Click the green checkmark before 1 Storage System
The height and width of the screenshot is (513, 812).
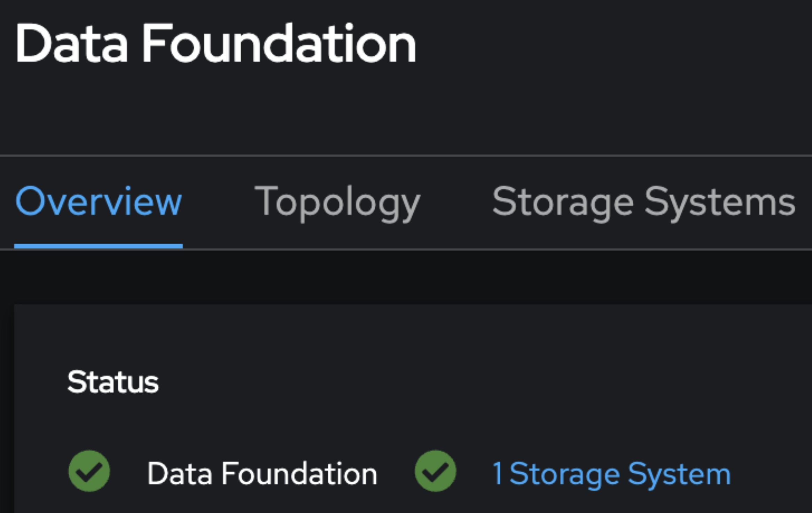click(435, 471)
